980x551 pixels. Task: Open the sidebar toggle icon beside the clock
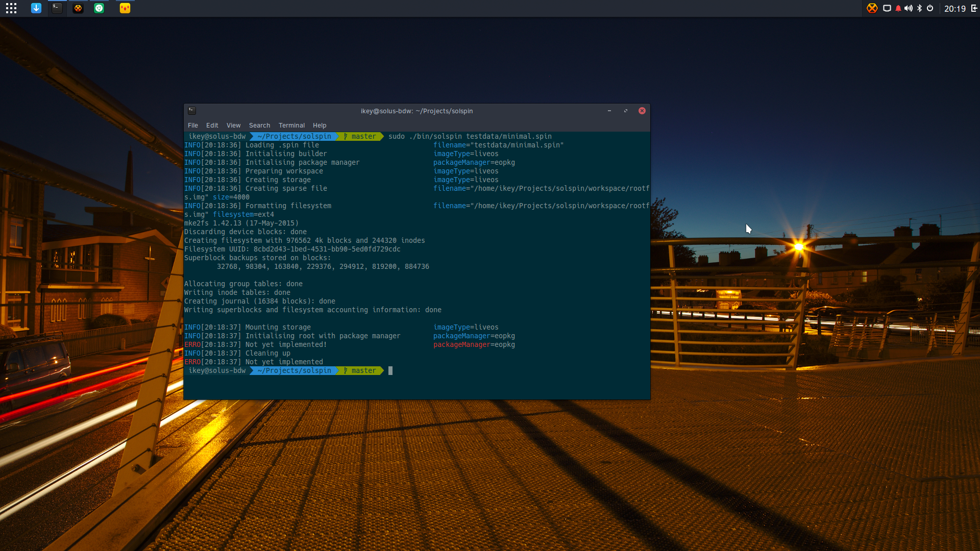974,8
